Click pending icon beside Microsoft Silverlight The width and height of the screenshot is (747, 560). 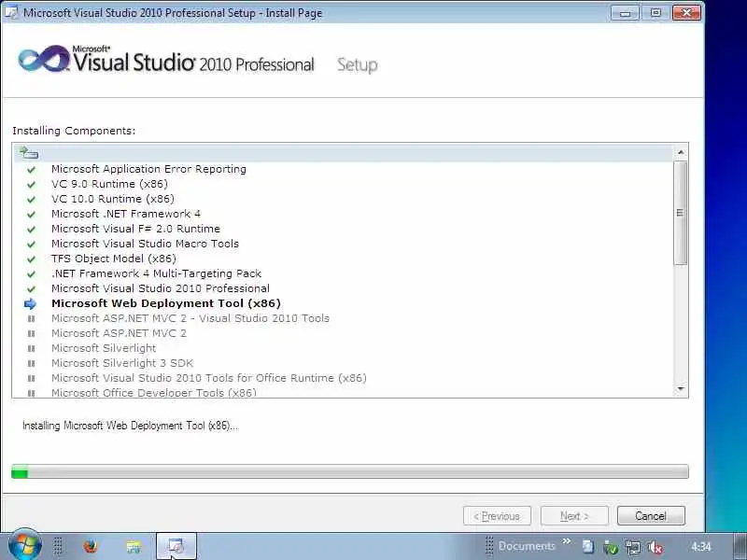(31, 348)
